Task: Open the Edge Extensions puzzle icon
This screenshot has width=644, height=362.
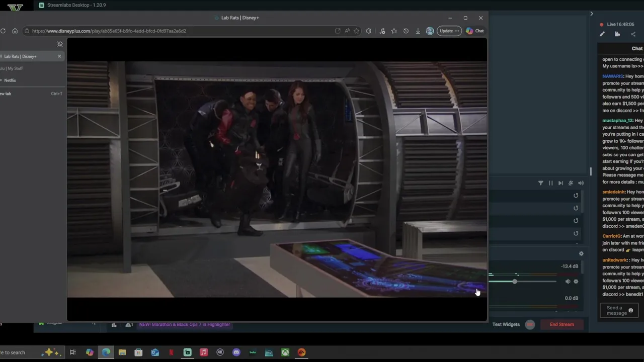Action: (x=369, y=31)
